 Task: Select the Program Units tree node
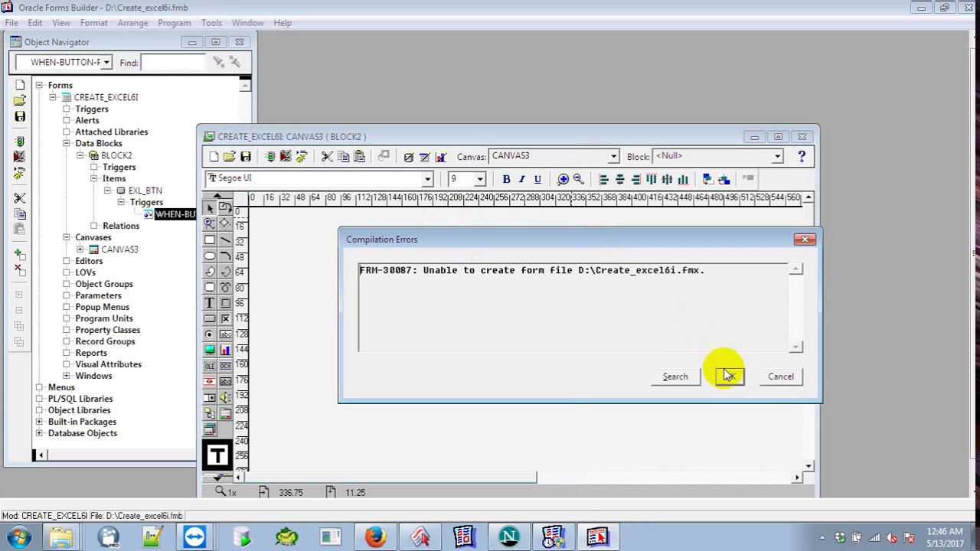click(x=104, y=318)
